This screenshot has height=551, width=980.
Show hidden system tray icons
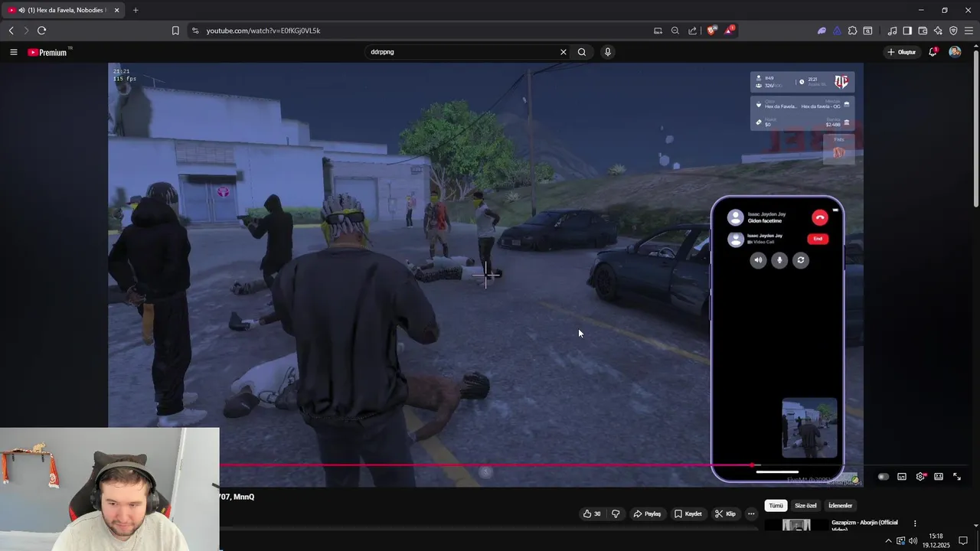click(x=888, y=541)
